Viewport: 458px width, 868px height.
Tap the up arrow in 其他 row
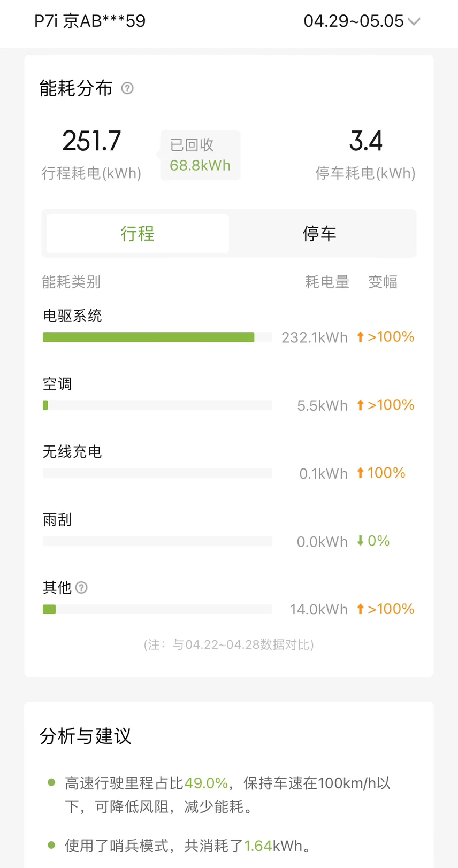click(360, 609)
